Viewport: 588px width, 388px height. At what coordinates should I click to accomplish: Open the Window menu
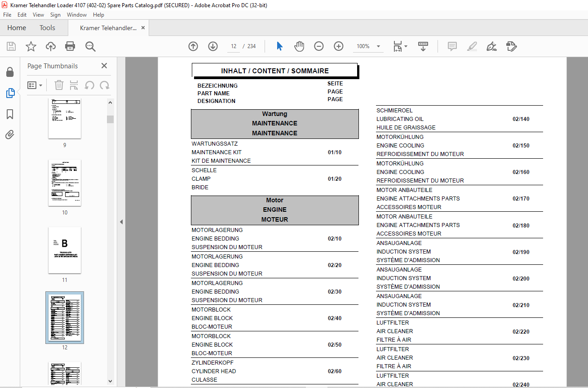(77, 15)
